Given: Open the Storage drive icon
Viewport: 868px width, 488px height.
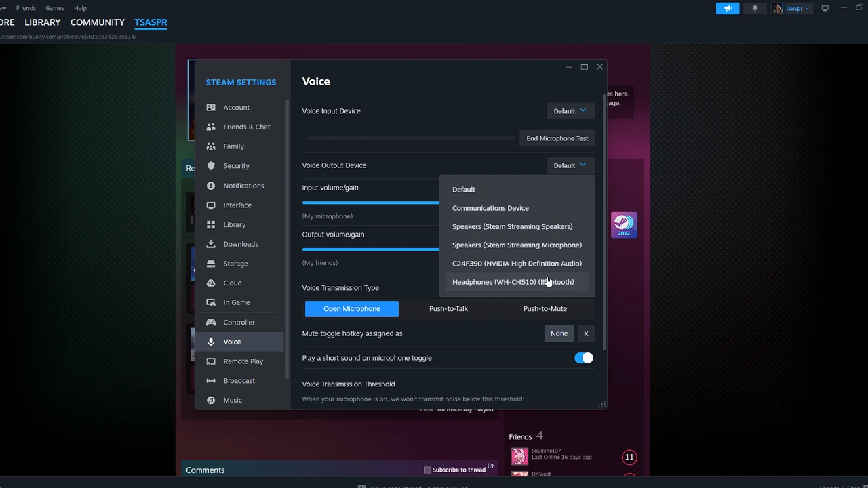Looking at the screenshot, I should pos(211,263).
